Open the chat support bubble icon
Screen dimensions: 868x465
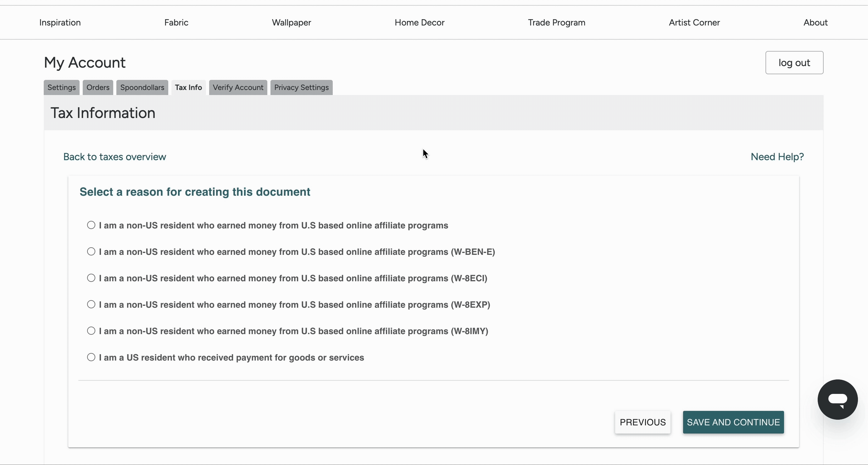(x=837, y=399)
